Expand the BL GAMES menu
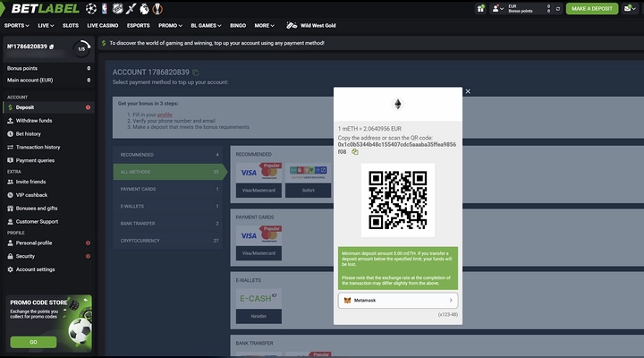Screen dimensions: 644x358 206,25
